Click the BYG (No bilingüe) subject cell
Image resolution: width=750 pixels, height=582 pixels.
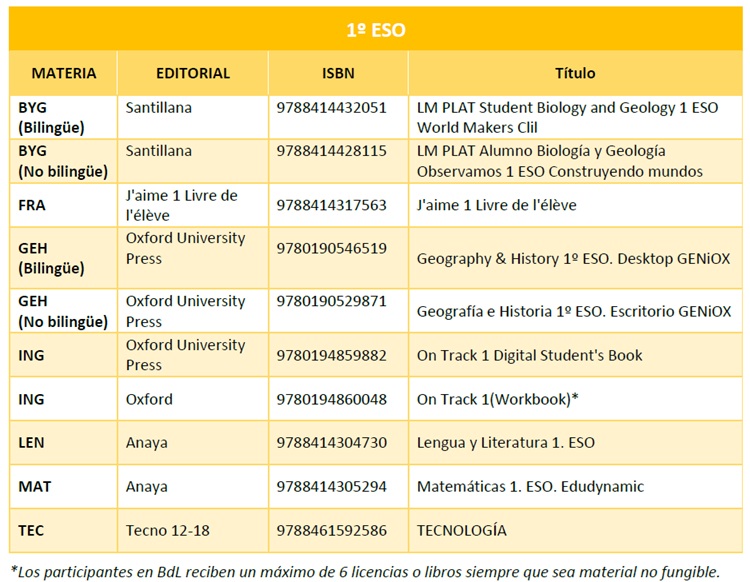tap(64, 161)
